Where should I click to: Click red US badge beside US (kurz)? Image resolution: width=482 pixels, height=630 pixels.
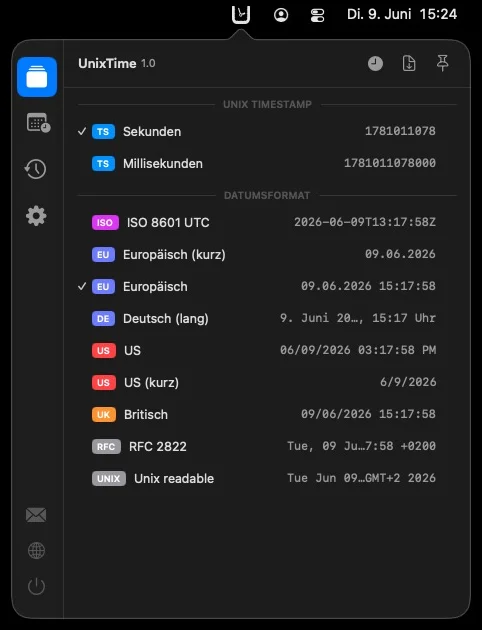point(104,382)
